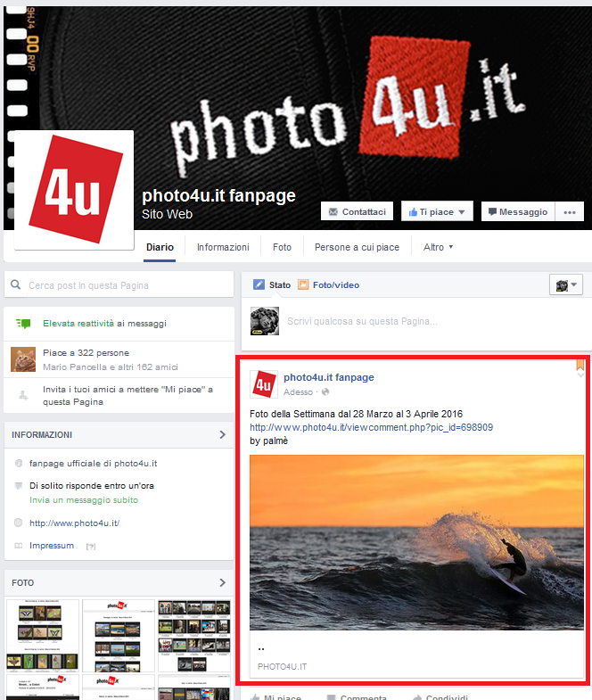This screenshot has width=592, height=700.
Task: Click the user avatar beside status box
Action: point(265,321)
